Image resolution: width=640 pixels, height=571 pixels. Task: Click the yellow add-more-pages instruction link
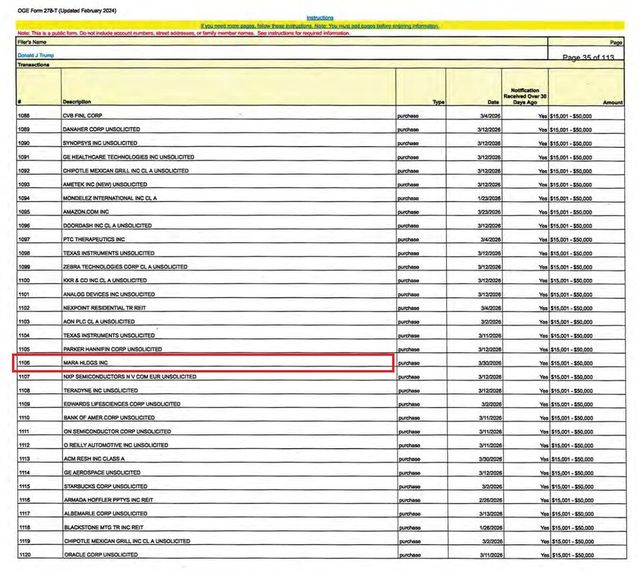(320, 26)
